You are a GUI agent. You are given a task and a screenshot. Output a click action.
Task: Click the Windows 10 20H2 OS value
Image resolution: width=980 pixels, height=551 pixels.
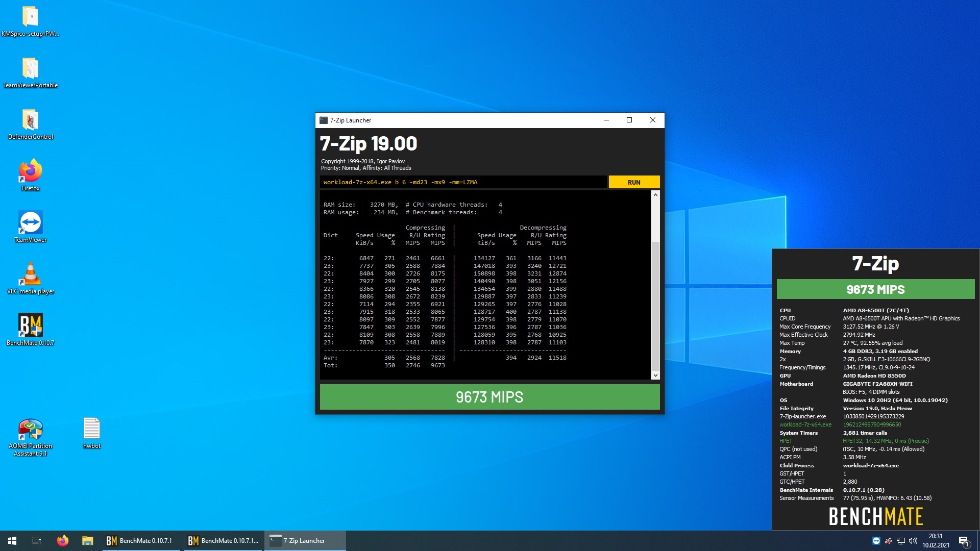[x=895, y=400]
